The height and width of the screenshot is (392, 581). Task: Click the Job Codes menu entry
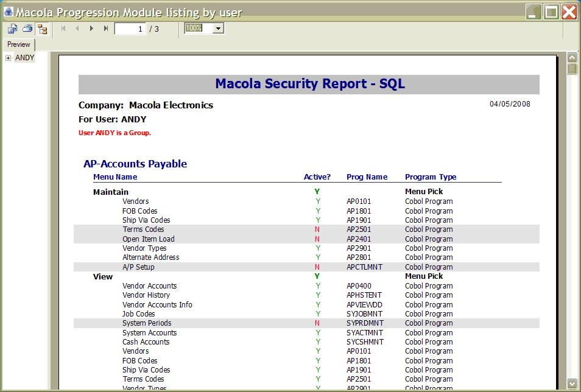pos(139,314)
